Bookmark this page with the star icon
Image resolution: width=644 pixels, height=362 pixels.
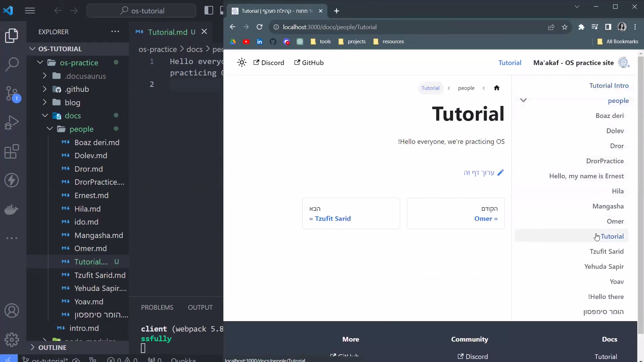(565, 27)
